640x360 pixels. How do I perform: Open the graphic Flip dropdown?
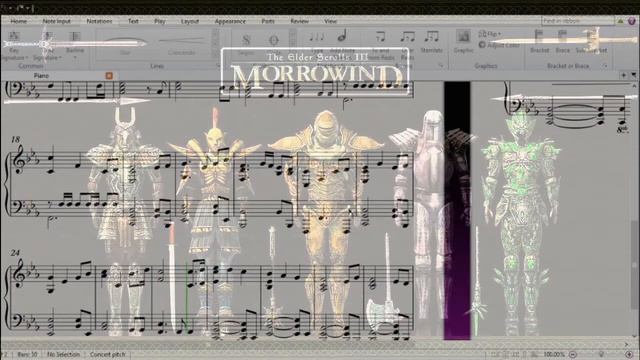click(x=490, y=34)
